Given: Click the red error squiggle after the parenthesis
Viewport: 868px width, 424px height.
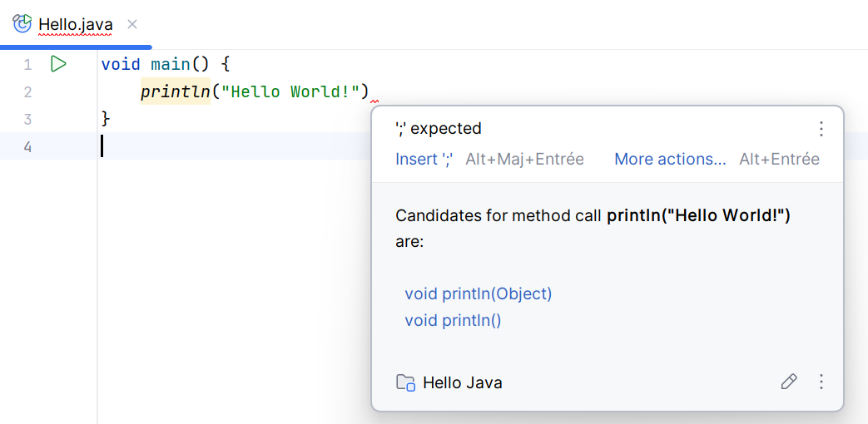Looking at the screenshot, I should point(374,101).
